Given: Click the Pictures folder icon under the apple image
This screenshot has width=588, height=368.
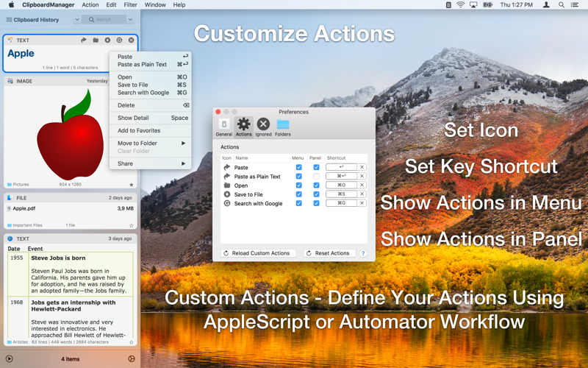Looking at the screenshot, I should point(10,185).
